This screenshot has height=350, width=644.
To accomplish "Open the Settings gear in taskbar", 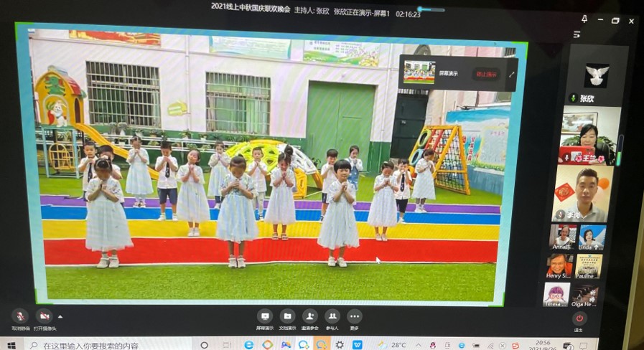I will pyautogui.click(x=339, y=345).
